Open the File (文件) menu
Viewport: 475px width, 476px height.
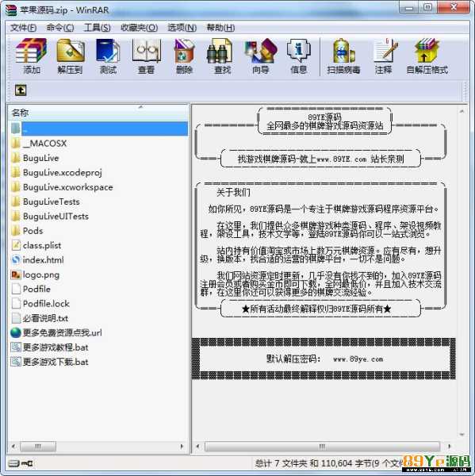point(23,28)
